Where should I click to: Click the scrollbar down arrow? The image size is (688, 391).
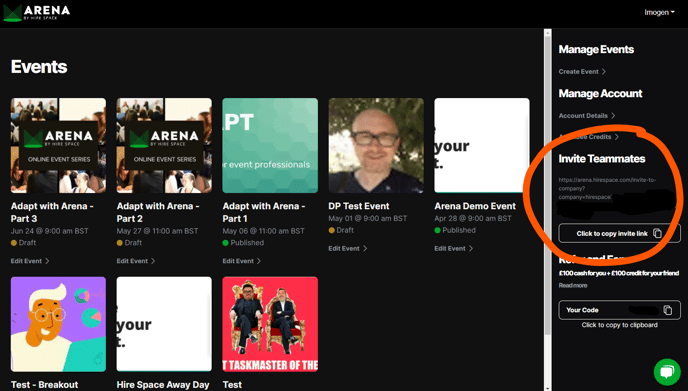click(547, 388)
